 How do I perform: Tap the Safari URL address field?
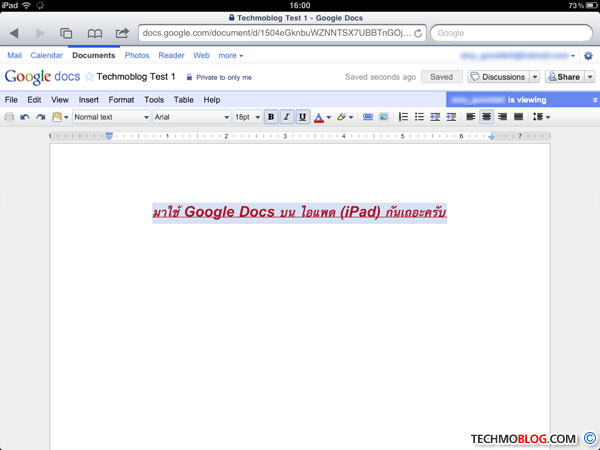[277, 33]
